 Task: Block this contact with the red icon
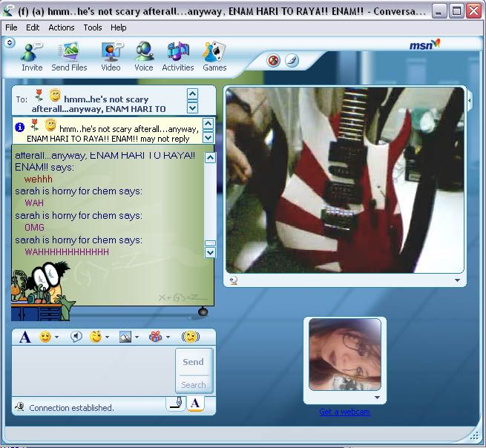click(x=273, y=61)
